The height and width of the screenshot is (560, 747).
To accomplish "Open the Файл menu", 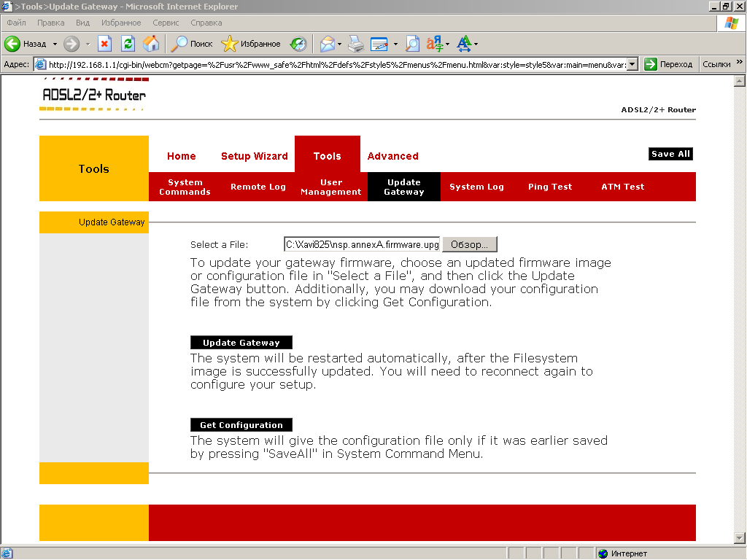I will (x=16, y=23).
